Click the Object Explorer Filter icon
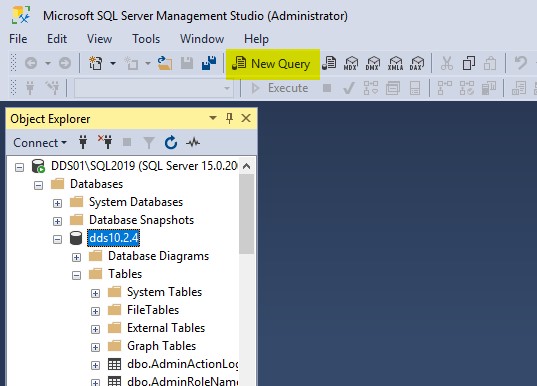This screenshot has width=537, height=386. pyautogui.click(x=149, y=143)
